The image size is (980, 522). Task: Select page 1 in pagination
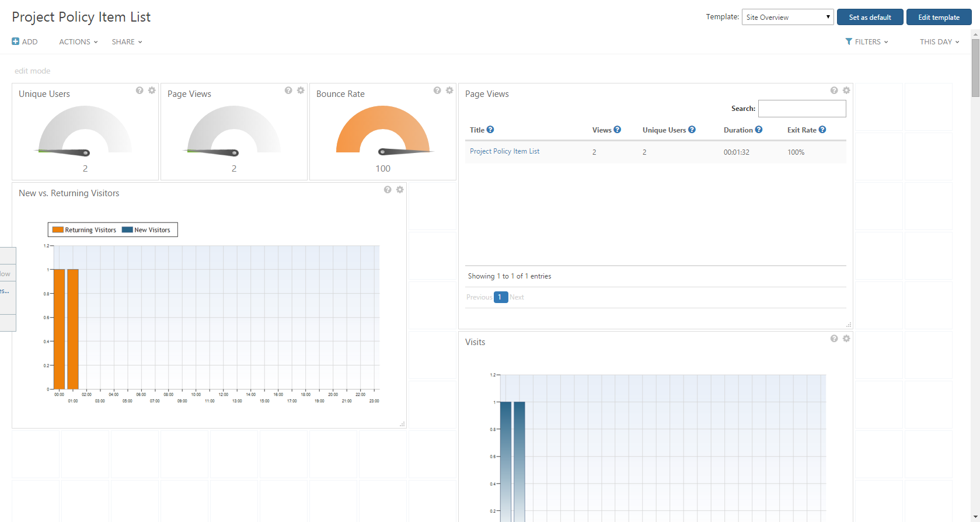click(x=500, y=297)
